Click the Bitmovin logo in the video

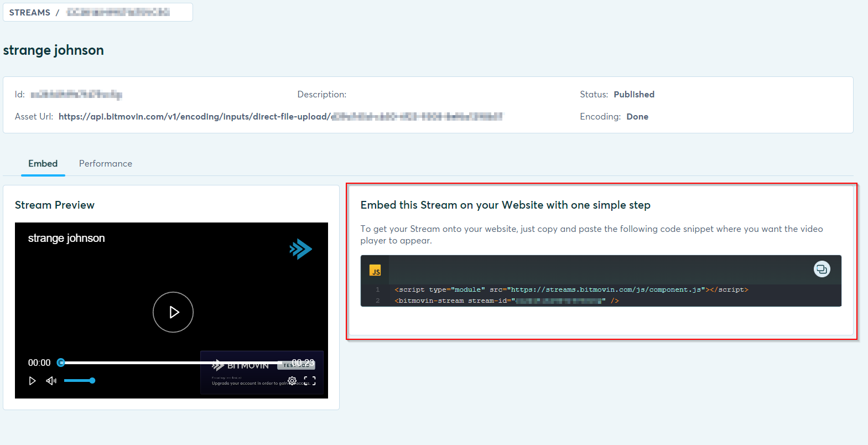click(300, 249)
